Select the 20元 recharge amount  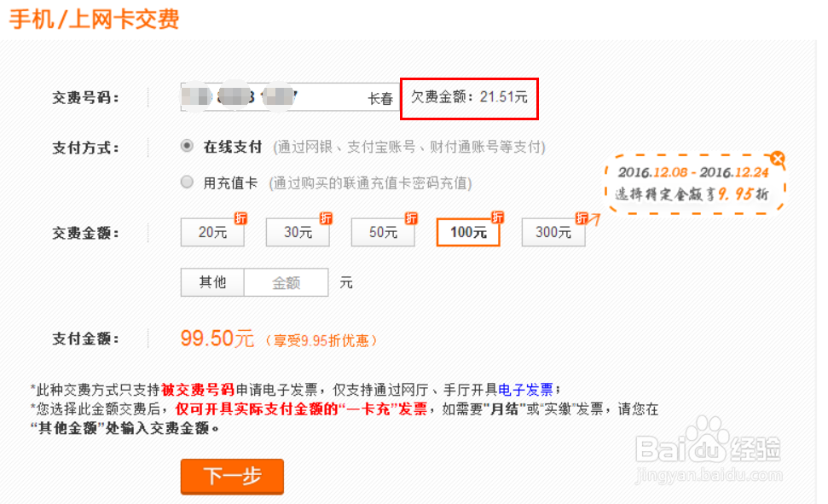(212, 233)
